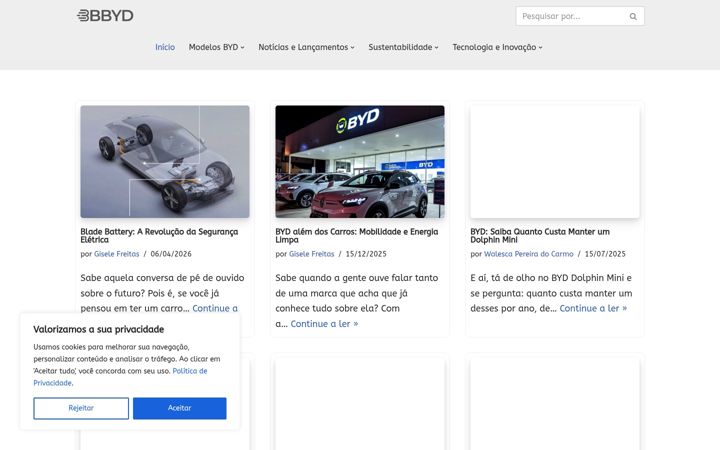Click the BYD site logo
The image size is (720, 450).
pos(105,16)
